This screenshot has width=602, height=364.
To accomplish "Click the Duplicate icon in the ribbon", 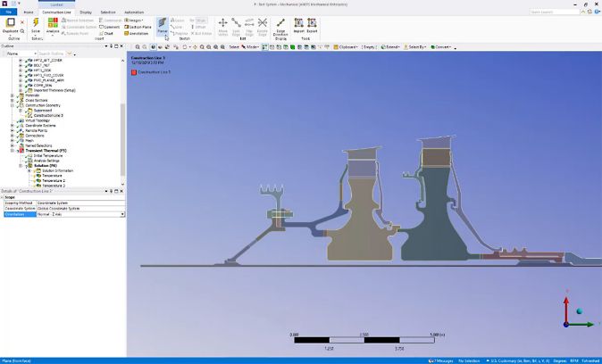I will (11, 22).
